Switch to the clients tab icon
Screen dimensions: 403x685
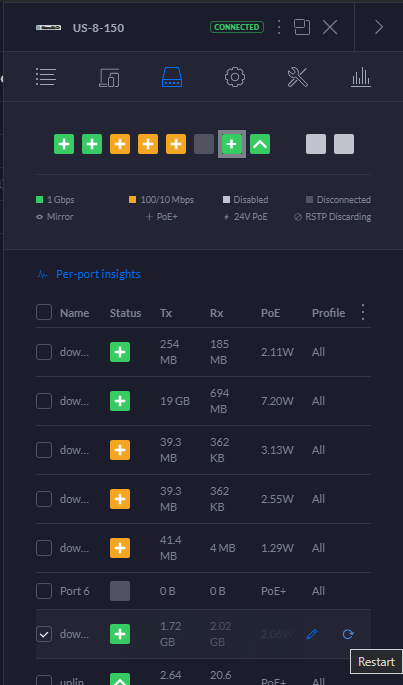click(x=109, y=78)
